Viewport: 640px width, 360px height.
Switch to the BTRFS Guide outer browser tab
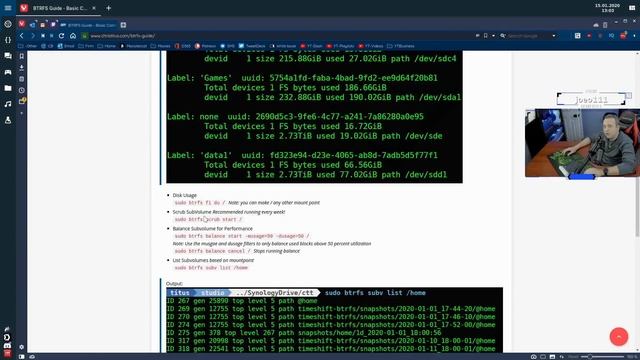[x=58, y=8]
